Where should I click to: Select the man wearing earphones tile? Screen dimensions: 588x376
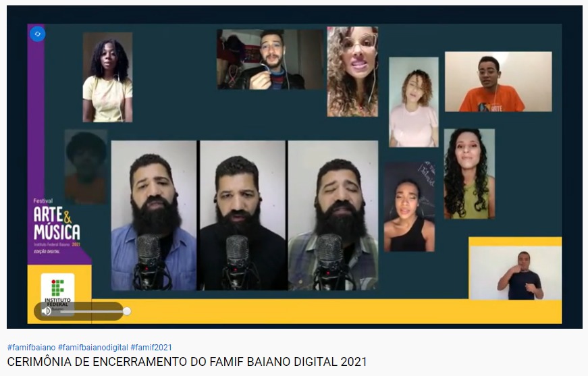click(269, 59)
